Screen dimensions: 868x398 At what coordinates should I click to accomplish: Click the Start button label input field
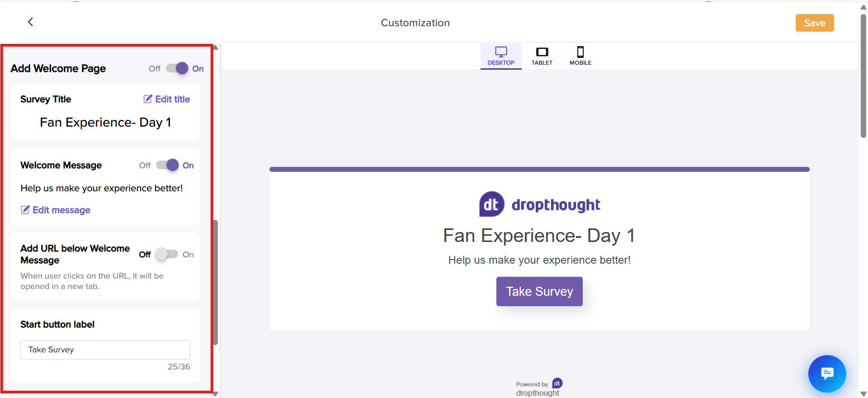point(105,350)
